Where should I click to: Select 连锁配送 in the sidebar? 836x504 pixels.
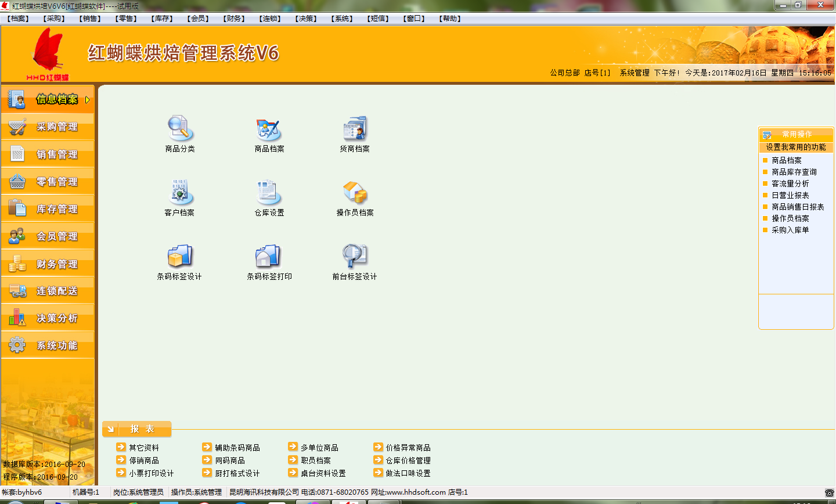pyautogui.click(x=48, y=290)
